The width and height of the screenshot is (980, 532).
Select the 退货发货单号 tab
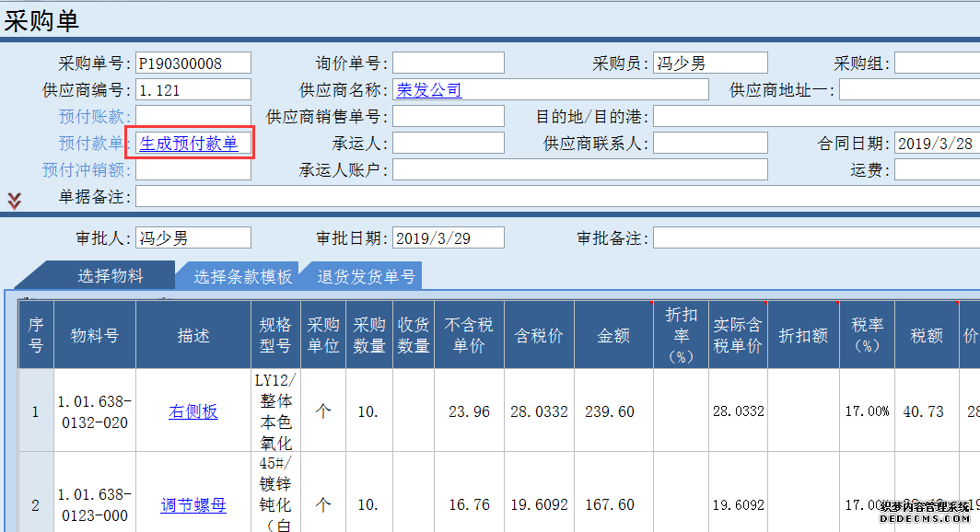point(366,276)
